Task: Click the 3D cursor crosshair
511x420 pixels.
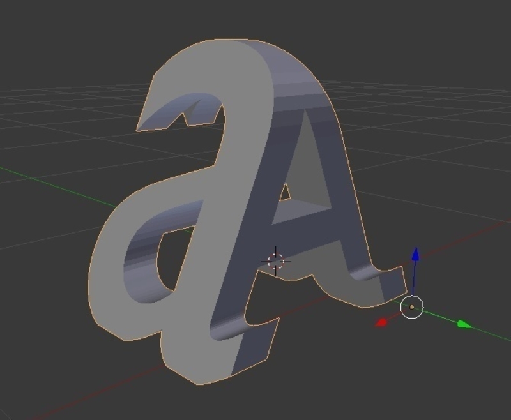Action: pos(275,260)
